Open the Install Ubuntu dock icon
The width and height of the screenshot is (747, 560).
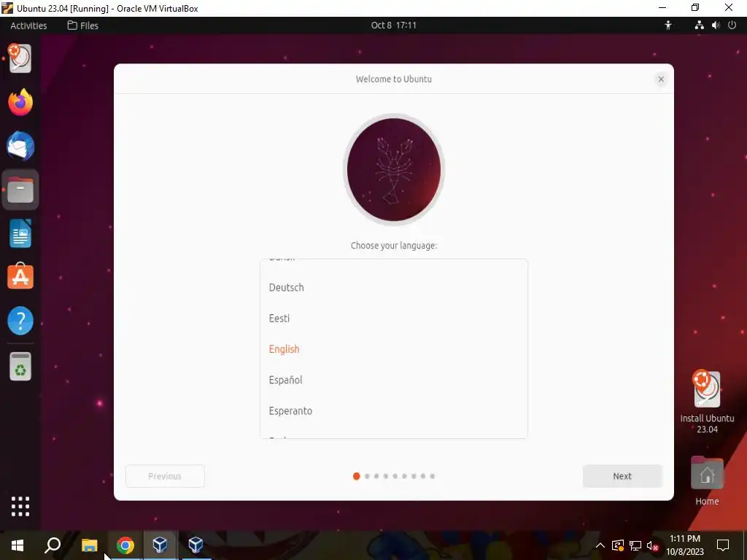(x=20, y=58)
